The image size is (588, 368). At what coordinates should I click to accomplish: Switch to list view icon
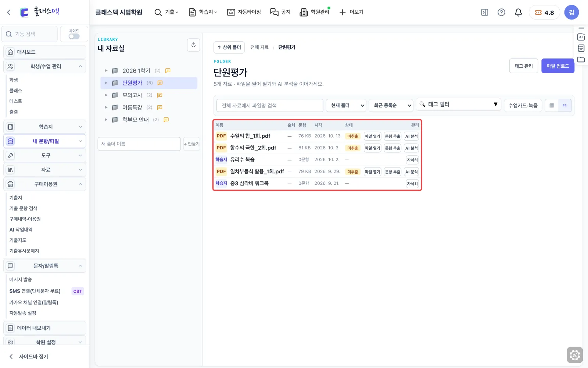(565, 106)
